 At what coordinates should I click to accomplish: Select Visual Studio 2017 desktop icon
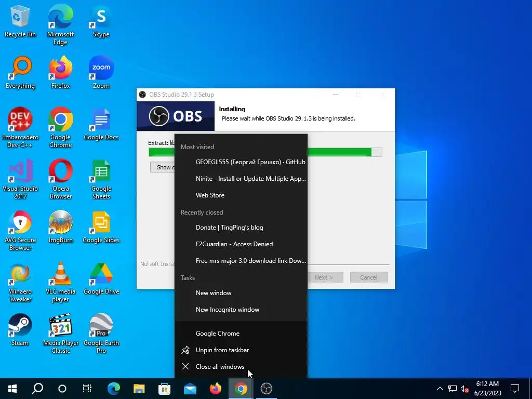pyautogui.click(x=20, y=179)
